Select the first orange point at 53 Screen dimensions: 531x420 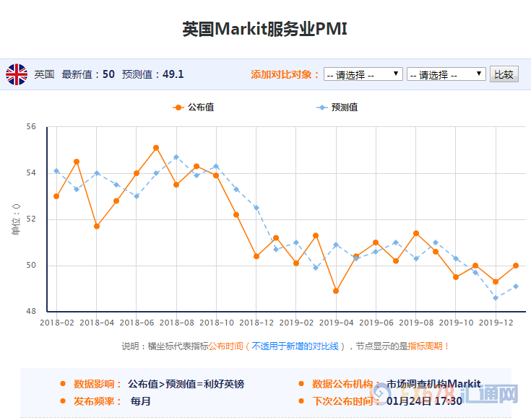tap(56, 196)
